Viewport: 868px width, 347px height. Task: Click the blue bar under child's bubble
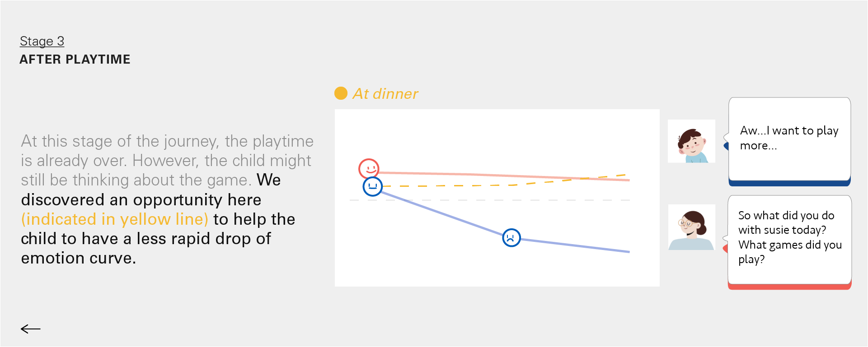point(789,183)
